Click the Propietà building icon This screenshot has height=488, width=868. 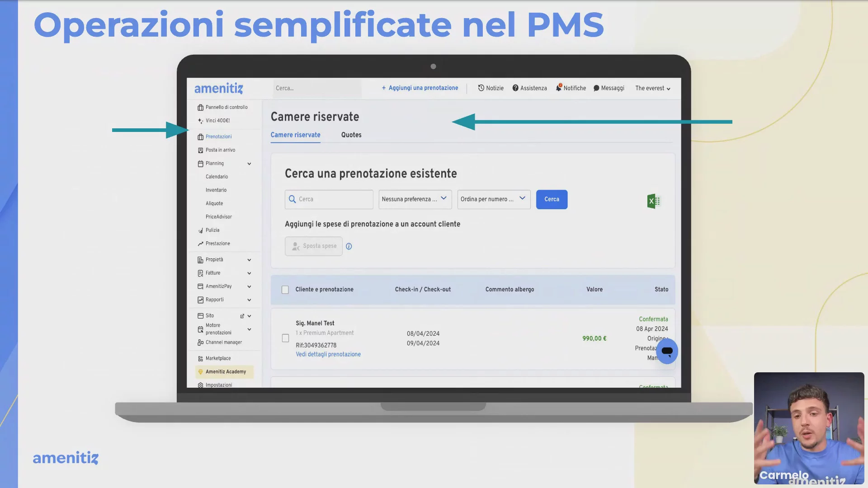tap(200, 260)
